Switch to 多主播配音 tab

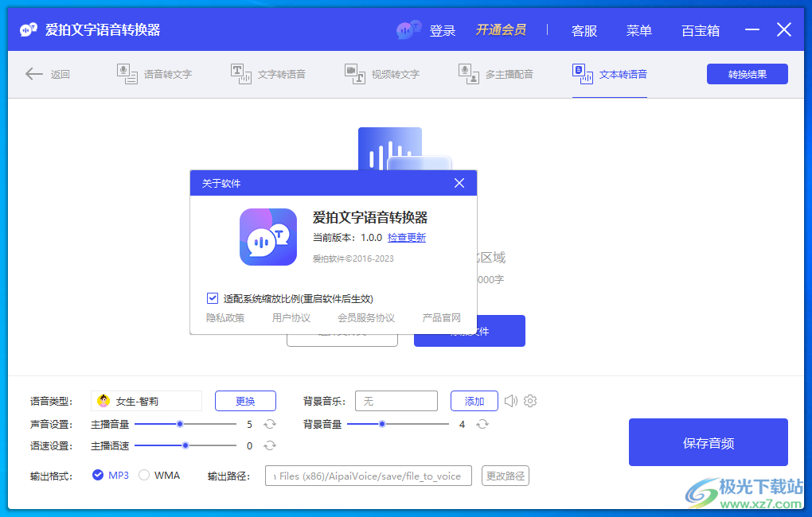(x=496, y=74)
